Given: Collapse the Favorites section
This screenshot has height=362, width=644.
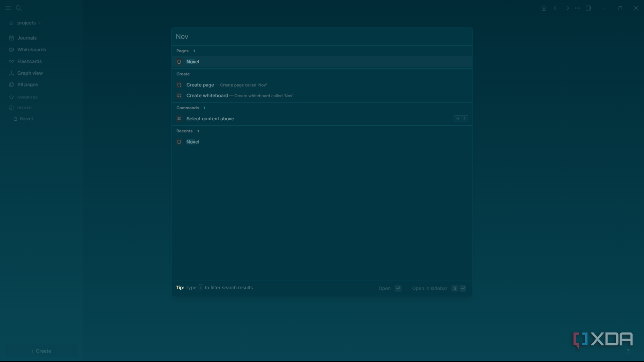Looking at the screenshot, I should [x=27, y=97].
